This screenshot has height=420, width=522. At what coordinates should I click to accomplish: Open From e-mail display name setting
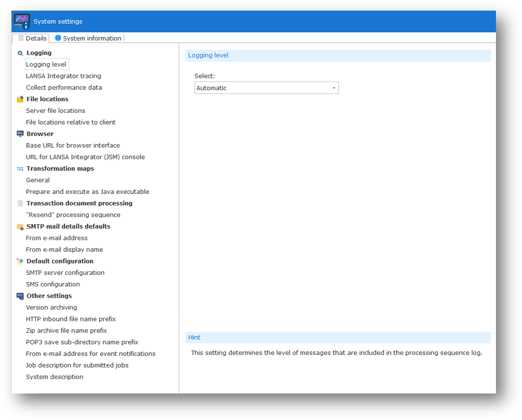[65, 250]
